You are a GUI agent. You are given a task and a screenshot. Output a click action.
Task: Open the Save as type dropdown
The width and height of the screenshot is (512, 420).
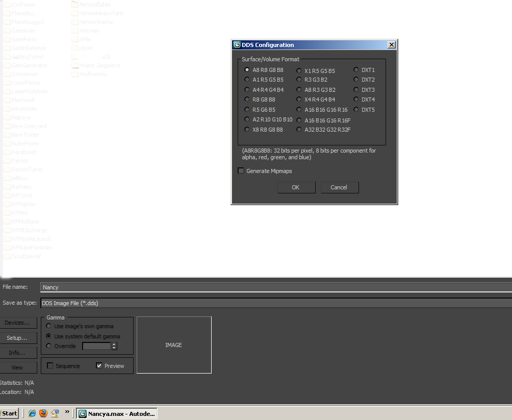(276, 303)
